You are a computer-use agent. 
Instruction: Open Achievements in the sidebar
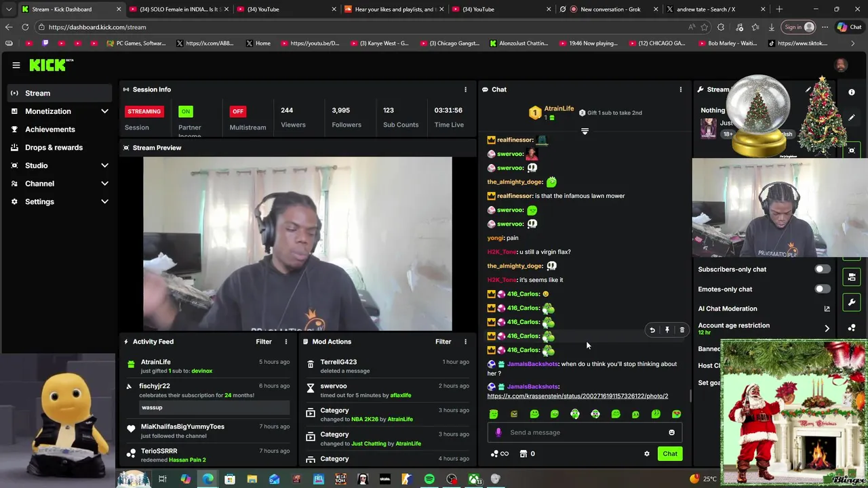coord(60,129)
